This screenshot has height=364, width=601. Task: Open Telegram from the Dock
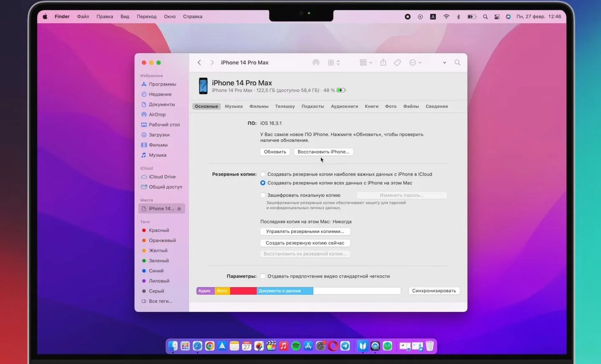[x=345, y=346]
